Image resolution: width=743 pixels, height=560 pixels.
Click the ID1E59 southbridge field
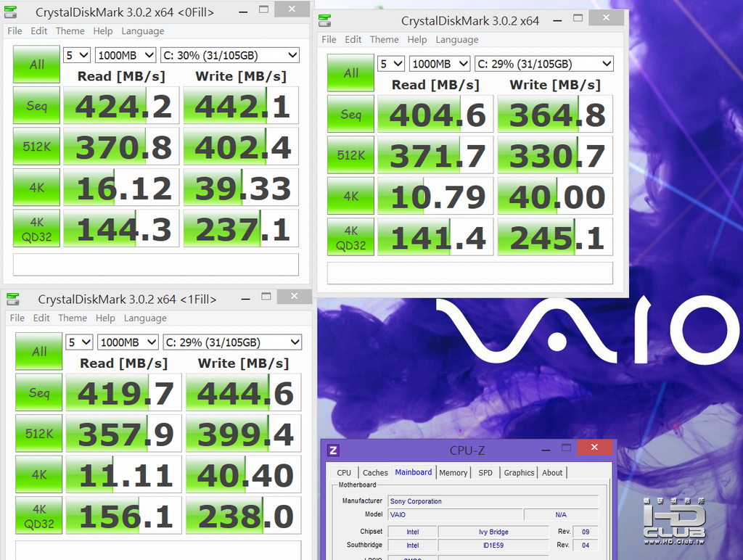493,545
